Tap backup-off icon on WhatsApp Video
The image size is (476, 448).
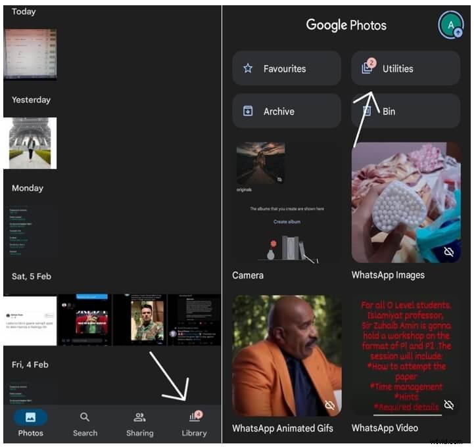point(448,405)
